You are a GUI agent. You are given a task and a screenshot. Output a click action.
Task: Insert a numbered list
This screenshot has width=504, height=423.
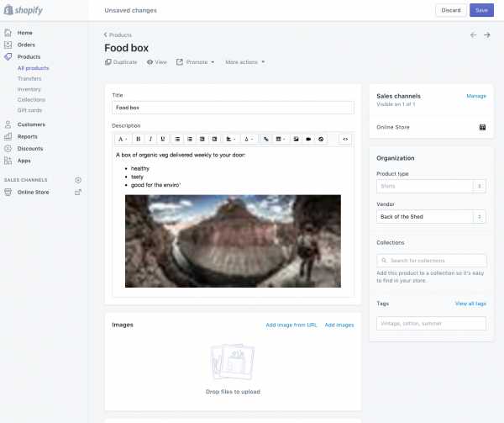pyautogui.click(x=190, y=139)
